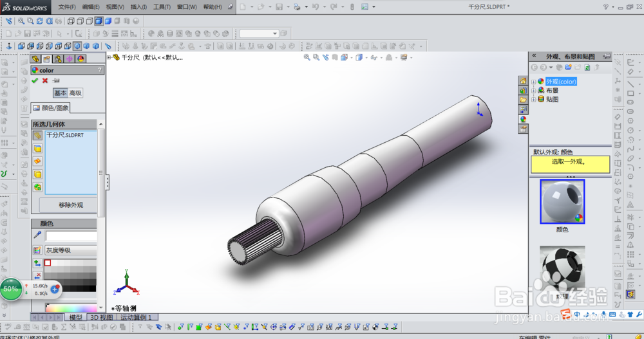Image resolution: width=644 pixels, height=339 pixels.
Task: Click the Print icon in title toolbar
Action: 297,7
